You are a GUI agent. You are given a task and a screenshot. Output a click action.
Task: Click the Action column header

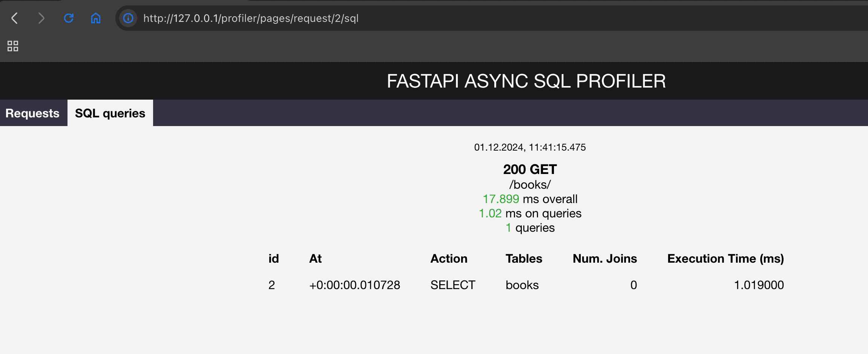(449, 259)
